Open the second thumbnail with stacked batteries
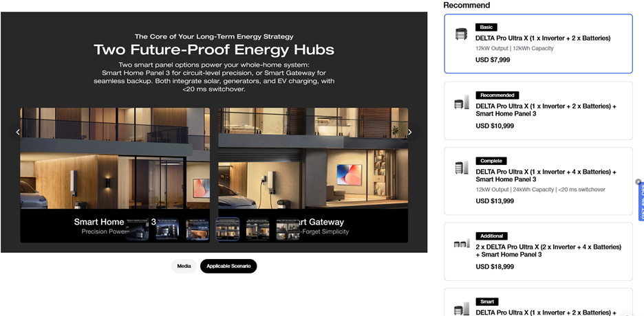This screenshot has height=316, width=644. coord(167,229)
